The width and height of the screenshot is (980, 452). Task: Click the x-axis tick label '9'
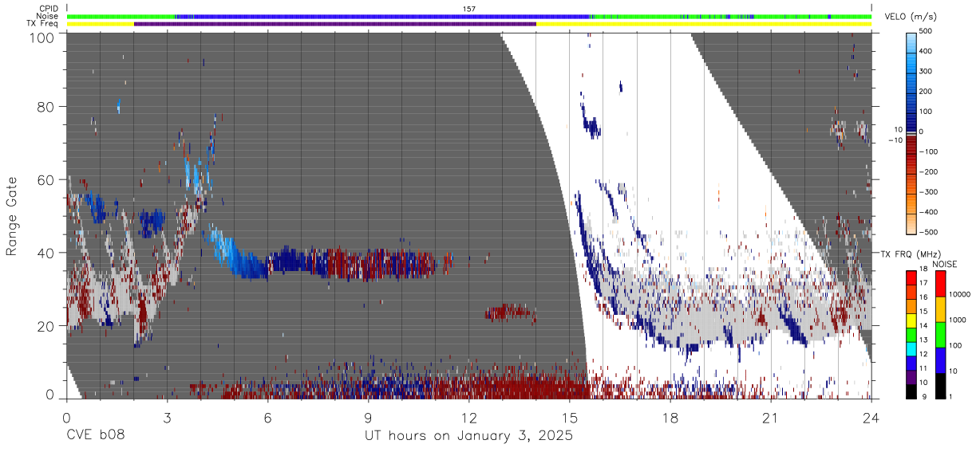coord(368,417)
